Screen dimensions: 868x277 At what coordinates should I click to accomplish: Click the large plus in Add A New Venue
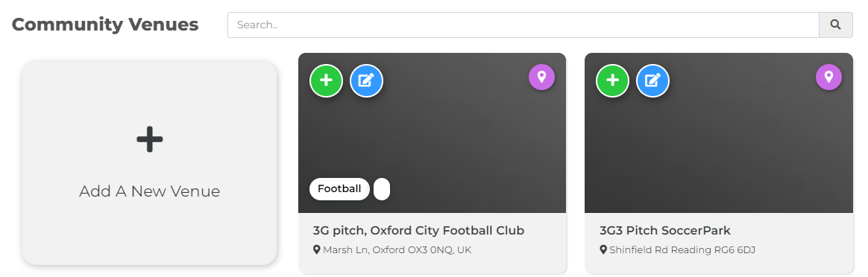point(149,139)
